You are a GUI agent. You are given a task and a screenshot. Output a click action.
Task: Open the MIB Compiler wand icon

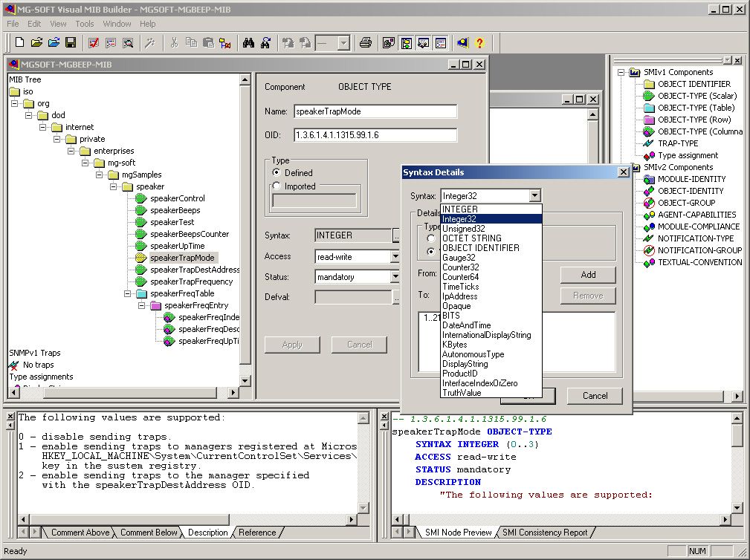(151, 42)
